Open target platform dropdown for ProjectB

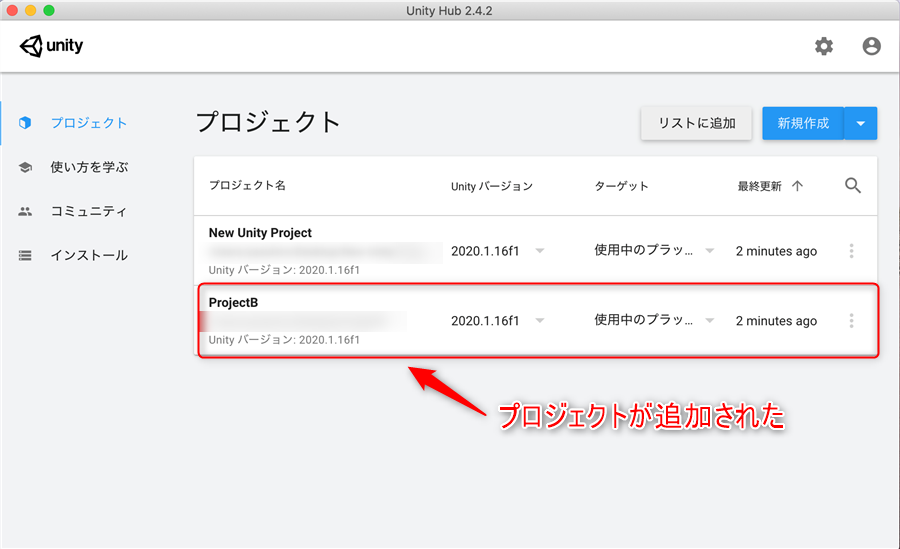(x=709, y=320)
